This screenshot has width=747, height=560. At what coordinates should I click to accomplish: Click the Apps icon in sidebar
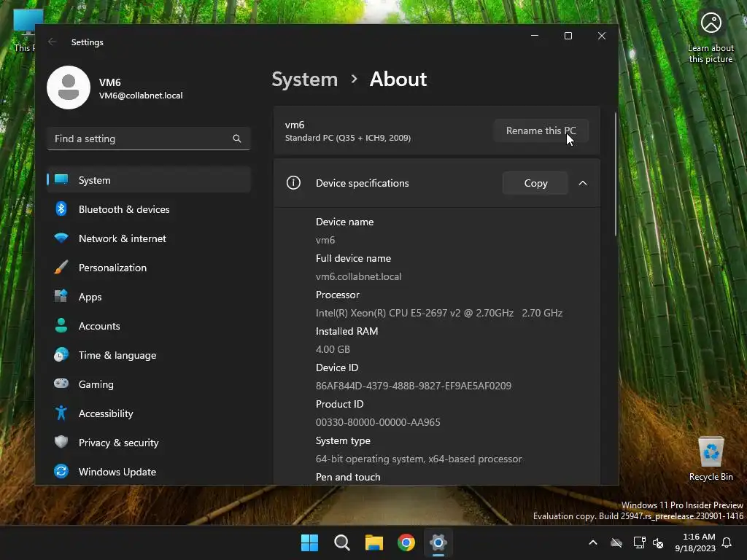61,296
